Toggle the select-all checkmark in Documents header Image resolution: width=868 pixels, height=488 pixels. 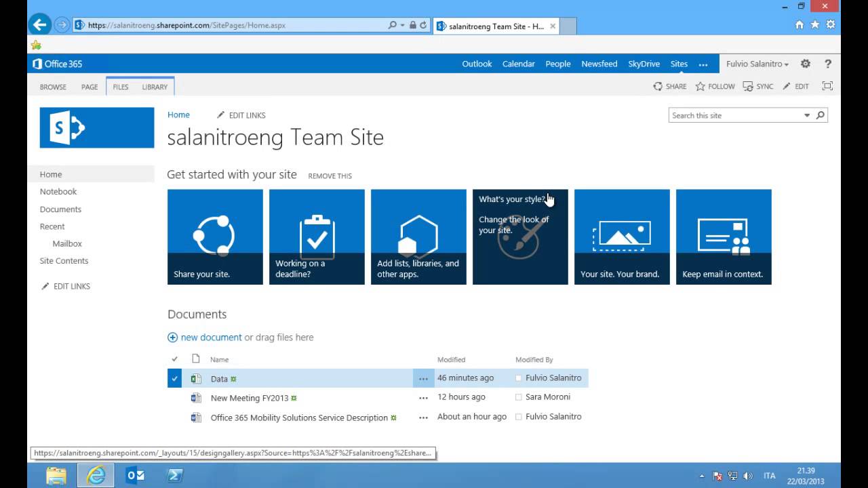click(x=174, y=359)
